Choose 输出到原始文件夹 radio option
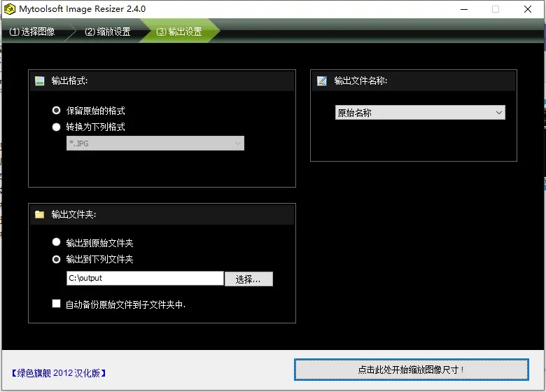 click(57, 242)
